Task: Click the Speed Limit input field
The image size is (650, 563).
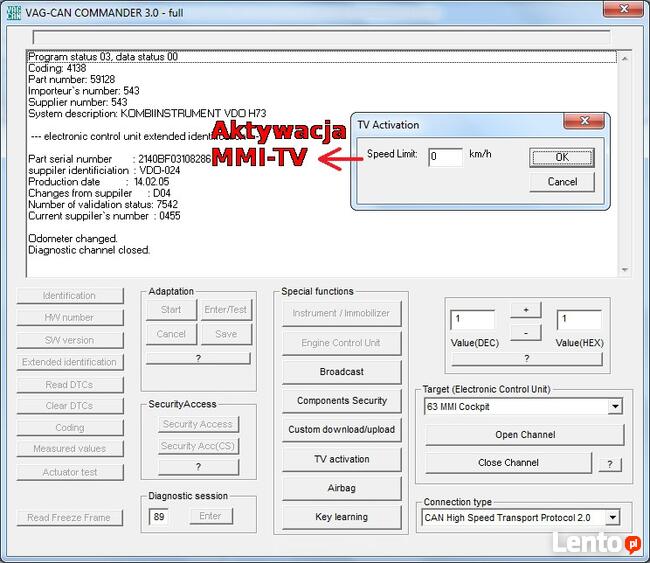Action: [x=445, y=157]
